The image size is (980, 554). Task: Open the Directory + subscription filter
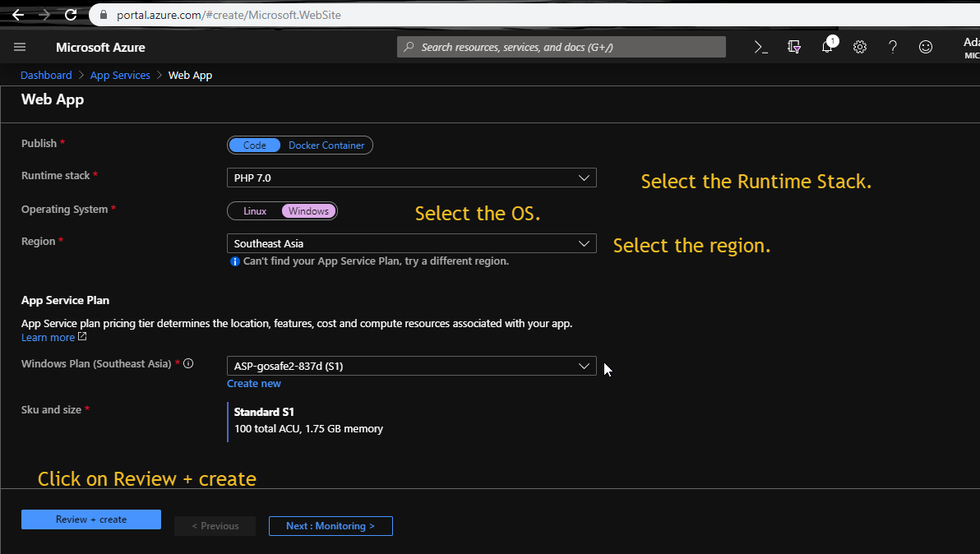click(793, 47)
